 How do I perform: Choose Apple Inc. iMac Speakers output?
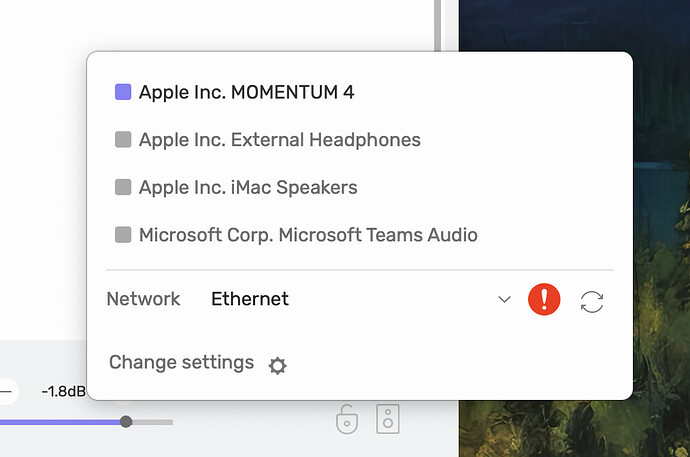click(236, 187)
